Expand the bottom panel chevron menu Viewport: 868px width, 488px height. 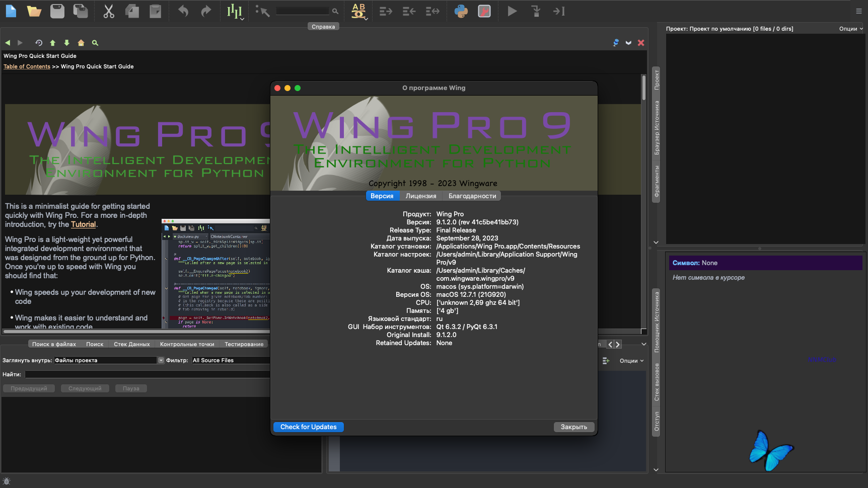644,344
